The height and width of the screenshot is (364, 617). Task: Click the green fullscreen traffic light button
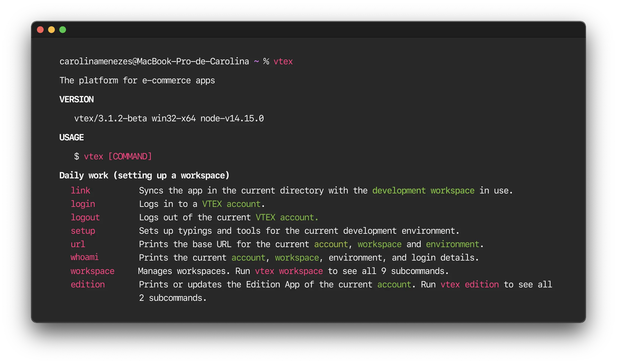[x=63, y=30]
